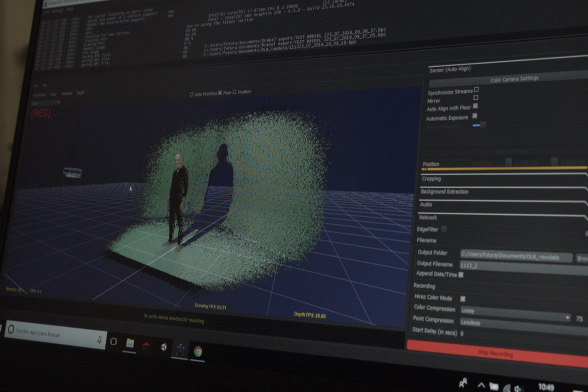Disable Automatic Exposure
Viewport: 588px width, 392px height.
pos(474,116)
